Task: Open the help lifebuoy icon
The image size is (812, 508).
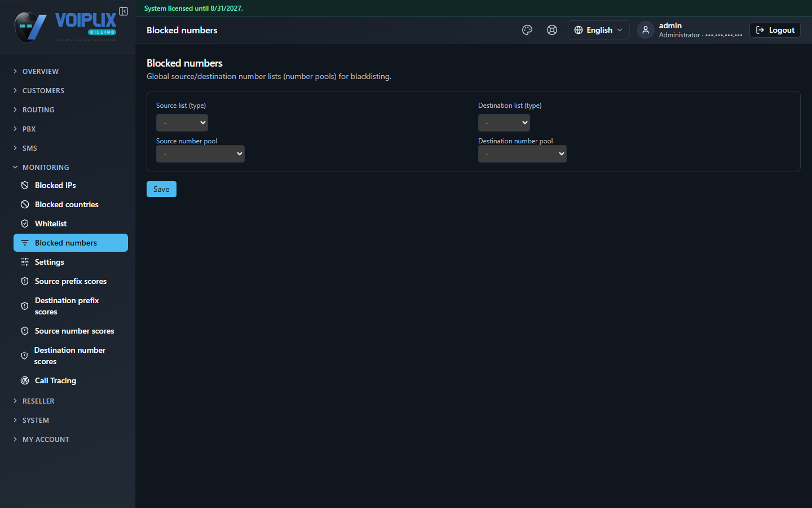Action: coord(552,30)
